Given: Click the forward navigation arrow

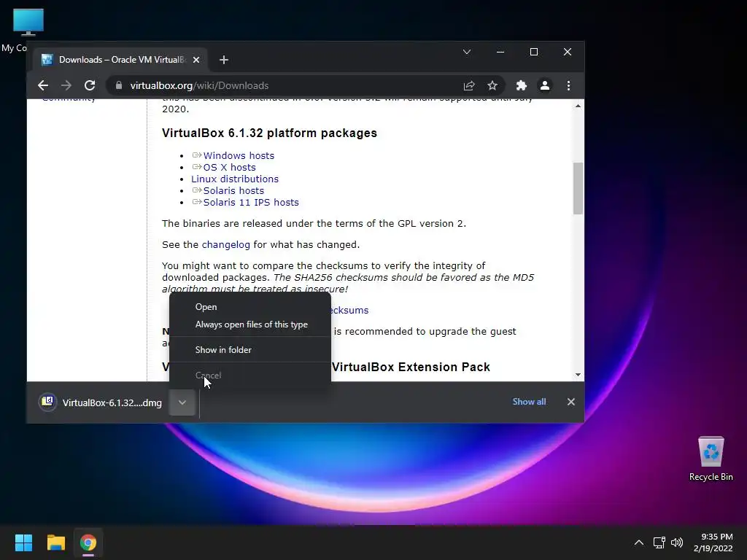Looking at the screenshot, I should pos(66,86).
